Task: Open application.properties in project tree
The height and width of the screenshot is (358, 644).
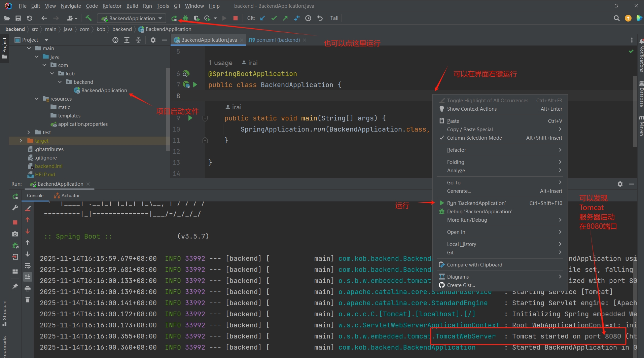Action: point(82,124)
